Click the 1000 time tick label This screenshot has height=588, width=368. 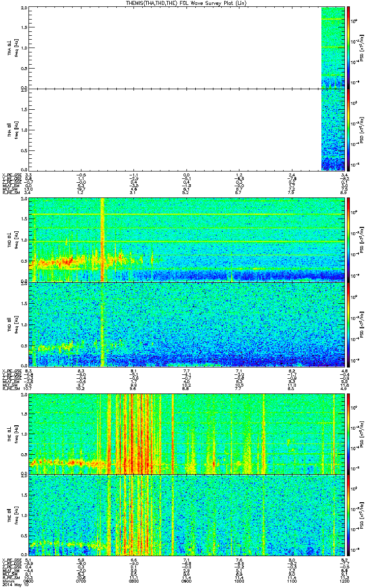click(x=239, y=582)
